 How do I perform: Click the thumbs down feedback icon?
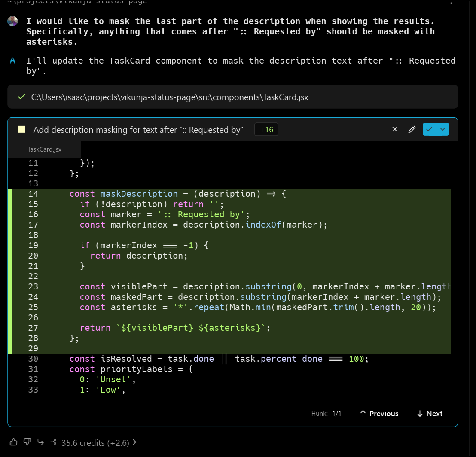[x=27, y=442]
